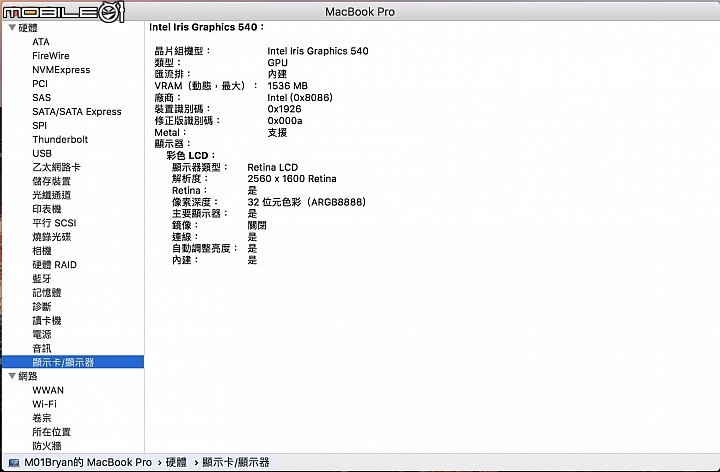The height and width of the screenshot is (472, 720).
Task: Open the 硬體 RAID entry
Action: point(54,264)
